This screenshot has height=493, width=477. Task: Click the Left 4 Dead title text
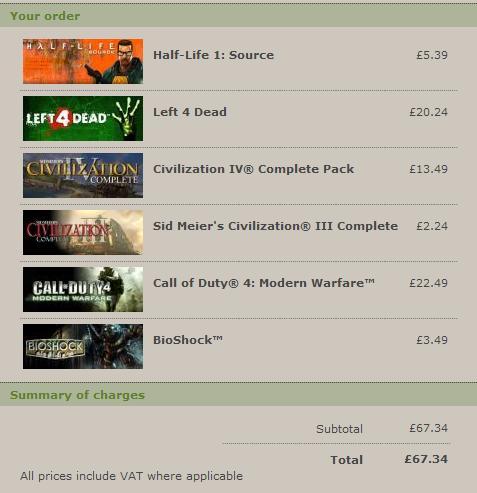point(190,112)
